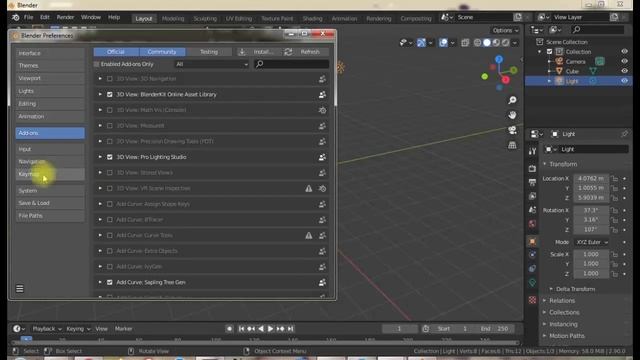Open the File Paths preferences section
Viewport: 640px width, 360px height.
tap(50, 216)
